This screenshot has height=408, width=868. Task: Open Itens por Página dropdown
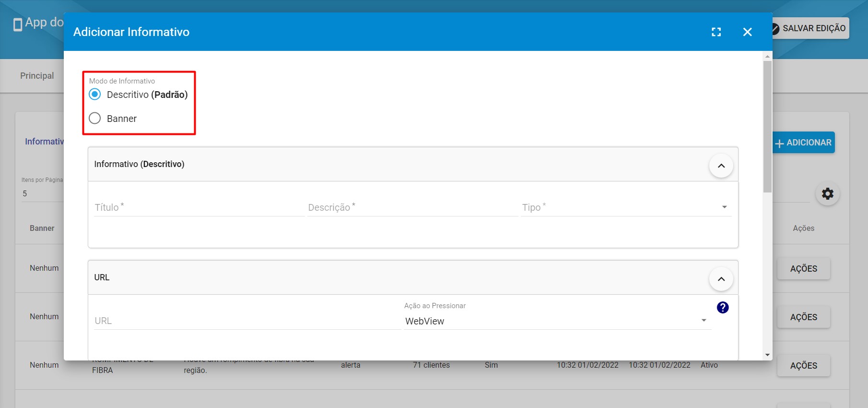42,193
